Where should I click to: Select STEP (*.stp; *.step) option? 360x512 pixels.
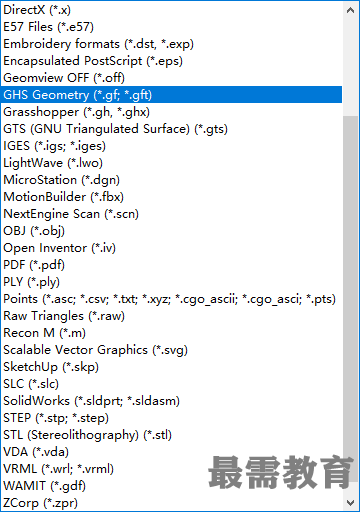click(x=171, y=418)
